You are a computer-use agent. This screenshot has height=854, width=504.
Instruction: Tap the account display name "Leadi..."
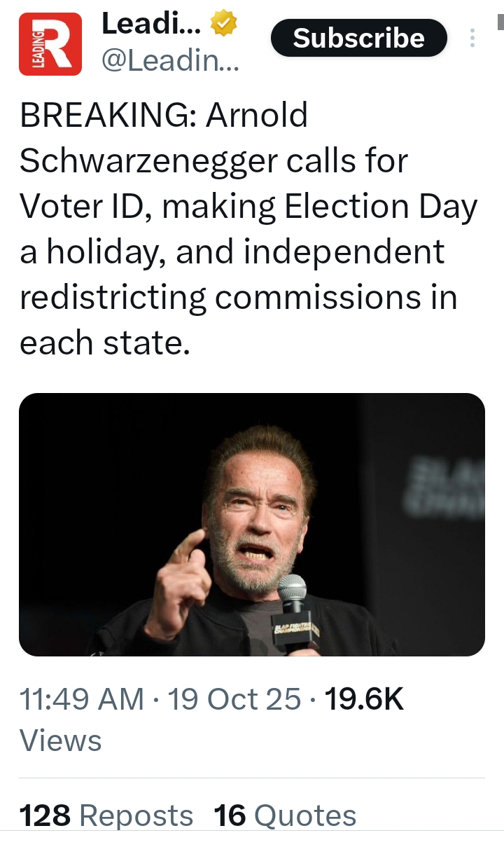(x=152, y=25)
